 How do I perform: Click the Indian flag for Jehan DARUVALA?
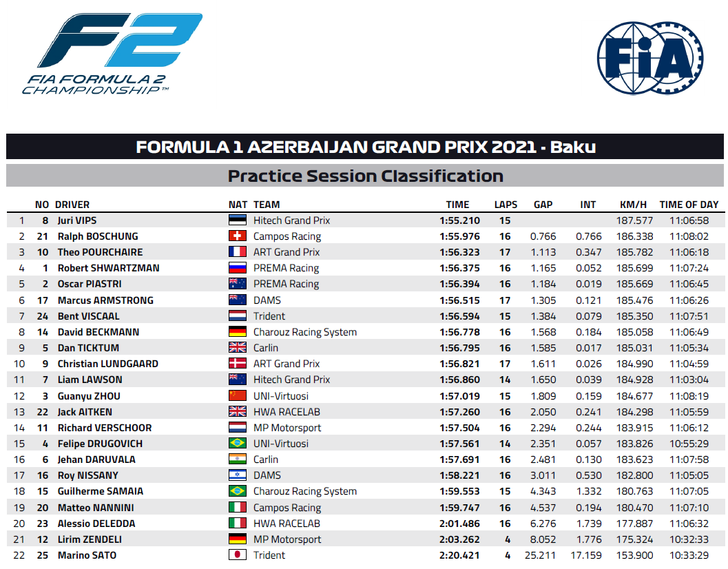coord(237,459)
